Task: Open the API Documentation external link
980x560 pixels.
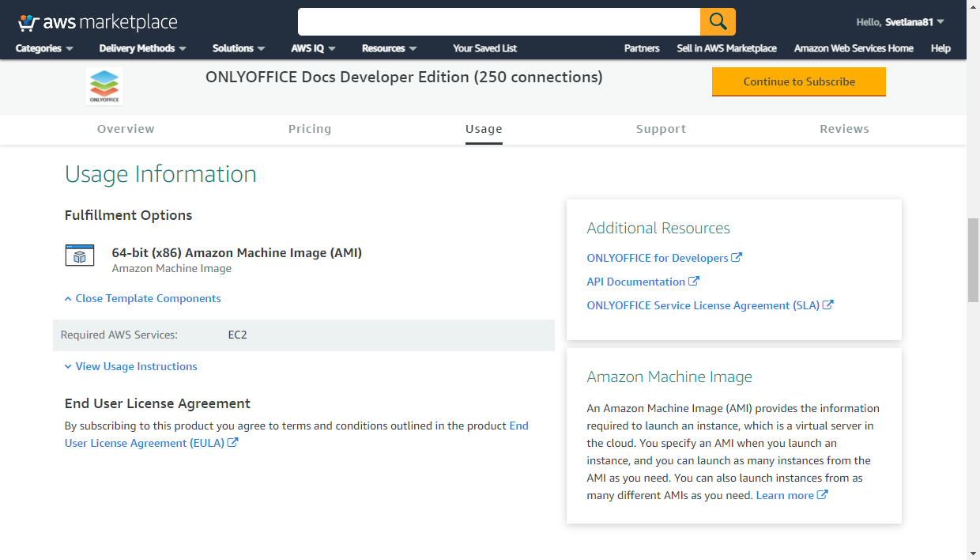Action: pyautogui.click(x=642, y=282)
